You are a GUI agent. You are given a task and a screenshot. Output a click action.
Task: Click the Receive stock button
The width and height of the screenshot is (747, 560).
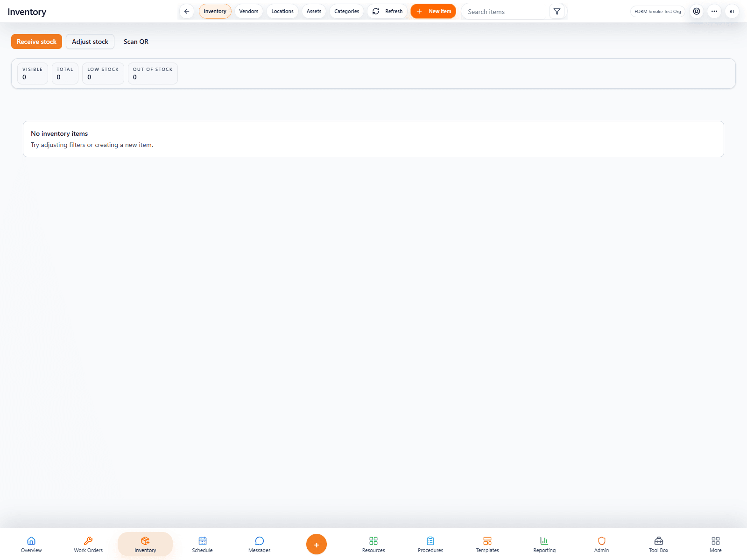click(x=36, y=42)
